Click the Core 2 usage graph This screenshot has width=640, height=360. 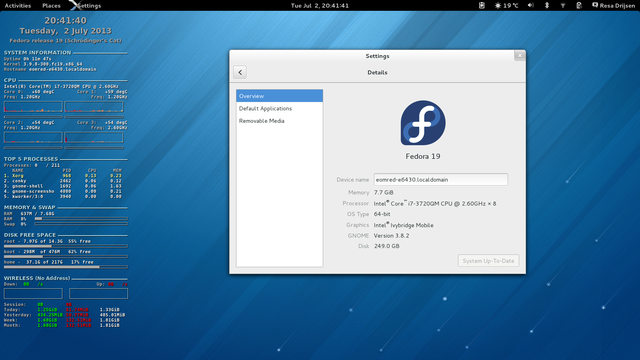pos(33,137)
